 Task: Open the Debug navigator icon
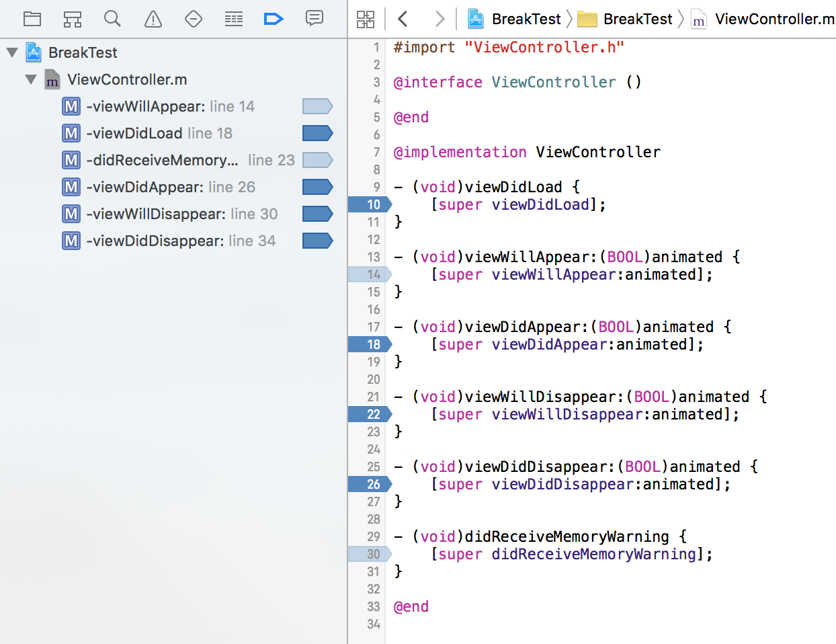pyautogui.click(x=234, y=19)
